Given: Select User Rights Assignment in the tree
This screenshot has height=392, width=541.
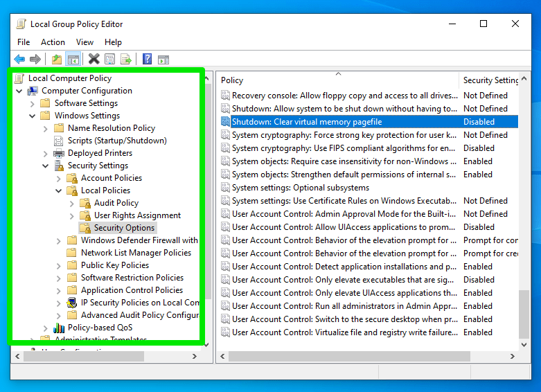Looking at the screenshot, I should (x=137, y=215).
